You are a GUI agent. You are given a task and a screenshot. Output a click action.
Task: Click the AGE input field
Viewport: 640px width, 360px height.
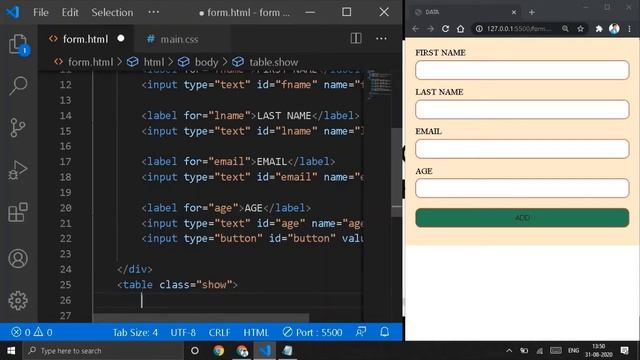click(522, 188)
